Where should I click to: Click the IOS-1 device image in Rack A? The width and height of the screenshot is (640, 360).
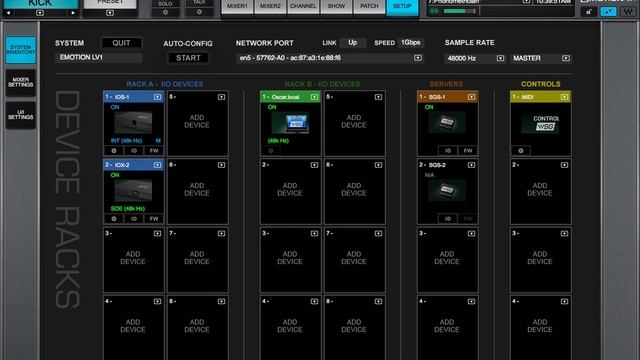point(133,122)
